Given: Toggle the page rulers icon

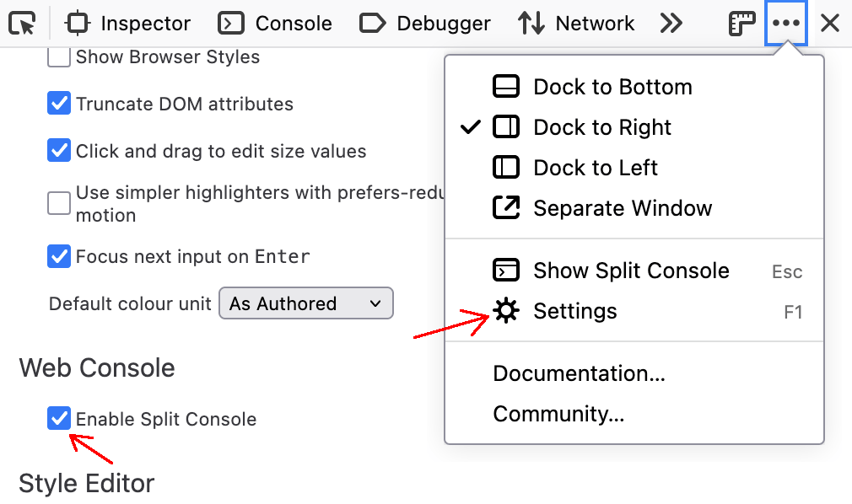Looking at the screenshot, I should [741, 23].
